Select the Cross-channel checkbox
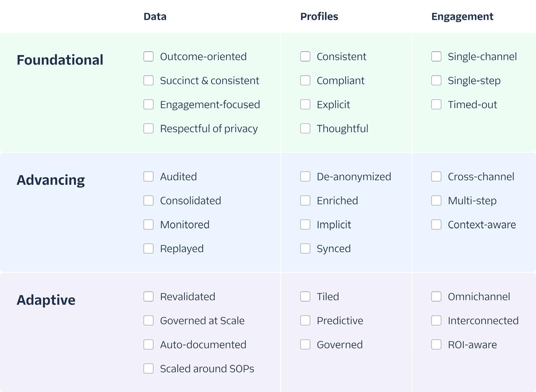The height and width of the screenshot is (392, 536). pyautogui.click(x=436, y=176)
